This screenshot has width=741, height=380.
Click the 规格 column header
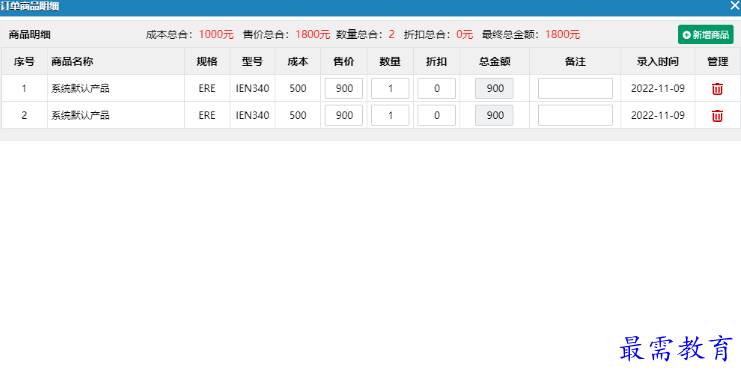pyautogui.click(x=207, y=61)
